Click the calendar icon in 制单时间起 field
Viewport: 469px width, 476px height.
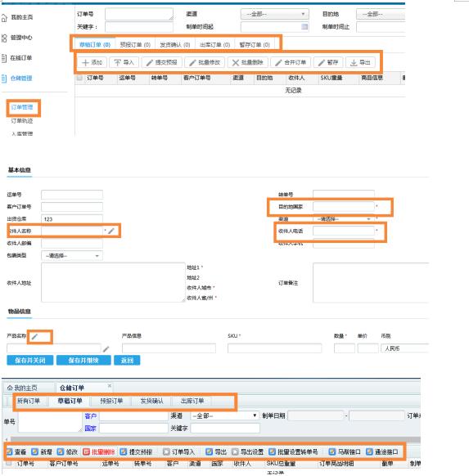(x=304, y=27)
